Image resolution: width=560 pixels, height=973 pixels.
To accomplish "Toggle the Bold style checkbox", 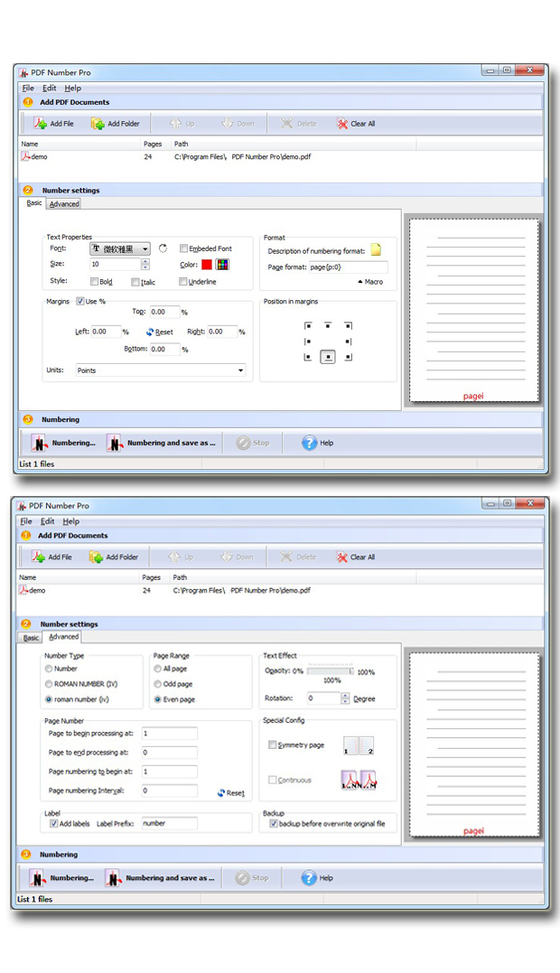I will click(x=94, y=282).
